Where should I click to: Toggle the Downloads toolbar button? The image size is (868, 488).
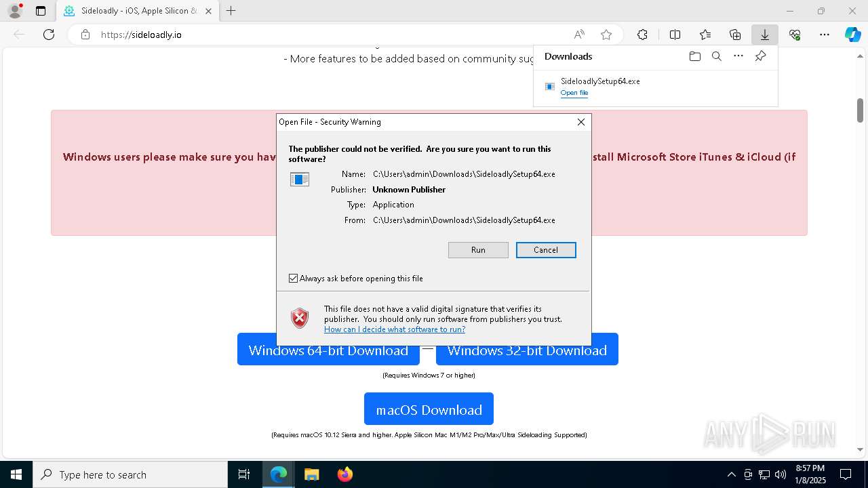pos(764,35)
